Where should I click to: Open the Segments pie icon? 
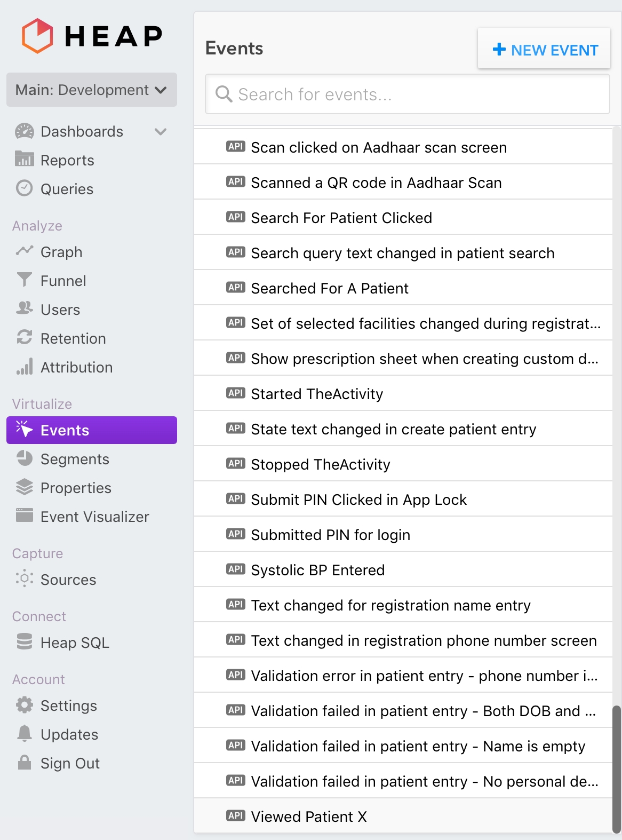[x=25, y=458]
